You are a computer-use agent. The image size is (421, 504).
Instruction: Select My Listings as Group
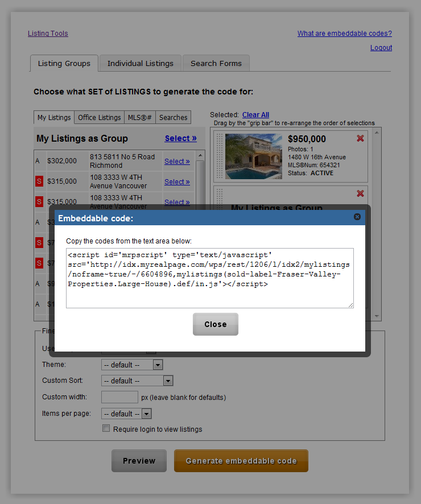tap(180, 139)
